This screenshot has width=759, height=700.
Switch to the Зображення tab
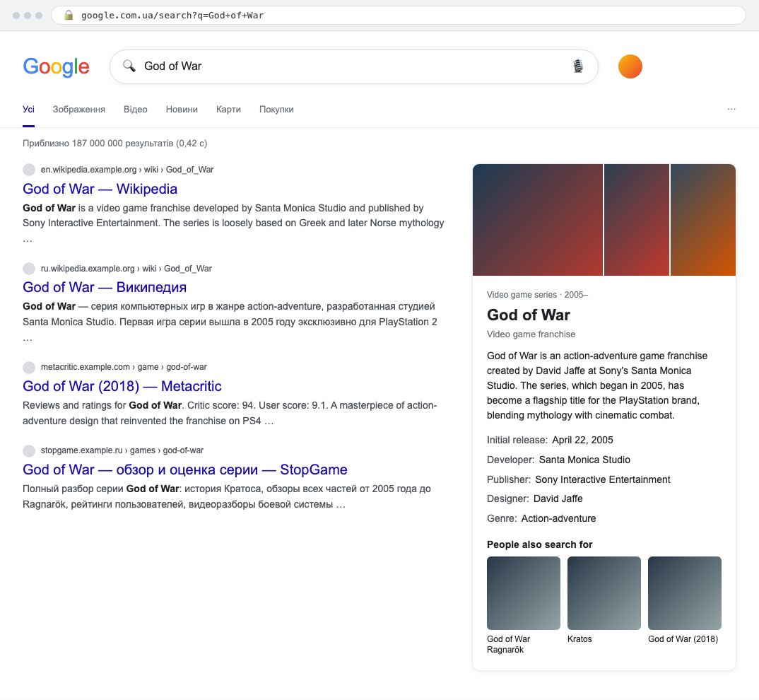[x=79, y=110]
